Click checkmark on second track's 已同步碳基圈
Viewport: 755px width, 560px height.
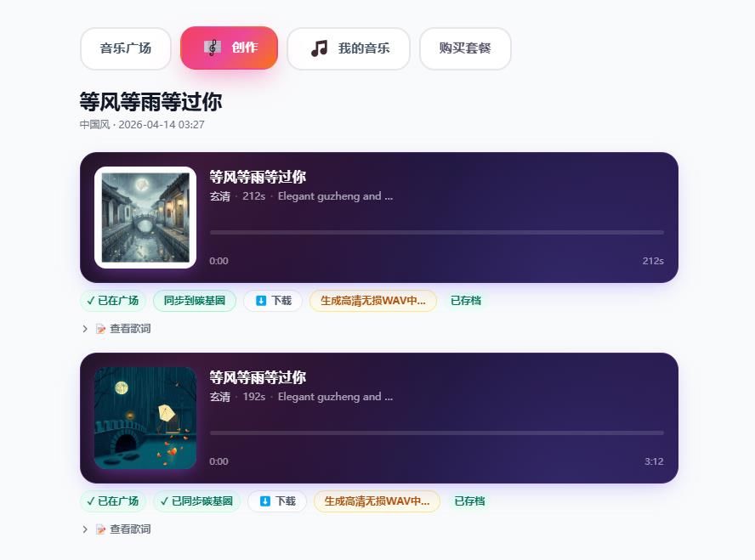pos(165,501)
